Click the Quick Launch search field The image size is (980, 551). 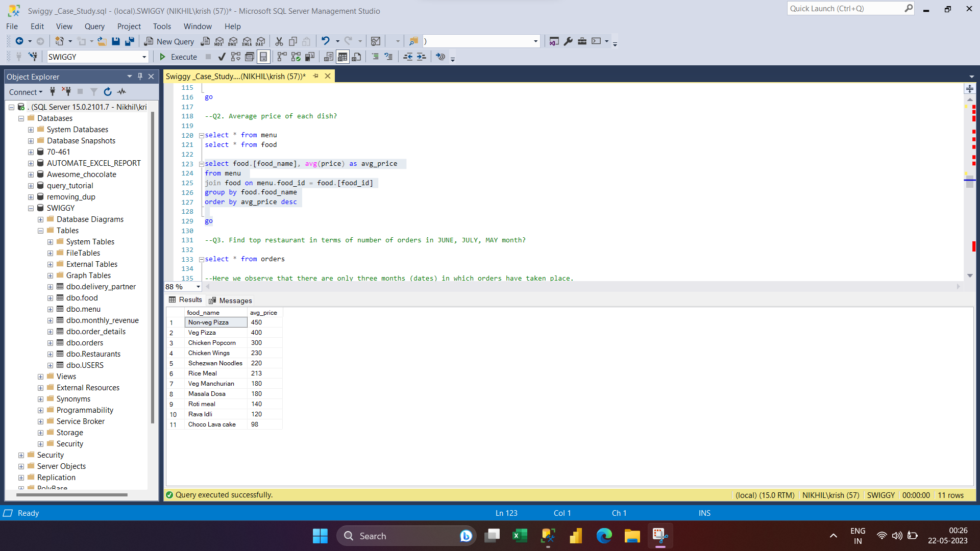(851, 9)
